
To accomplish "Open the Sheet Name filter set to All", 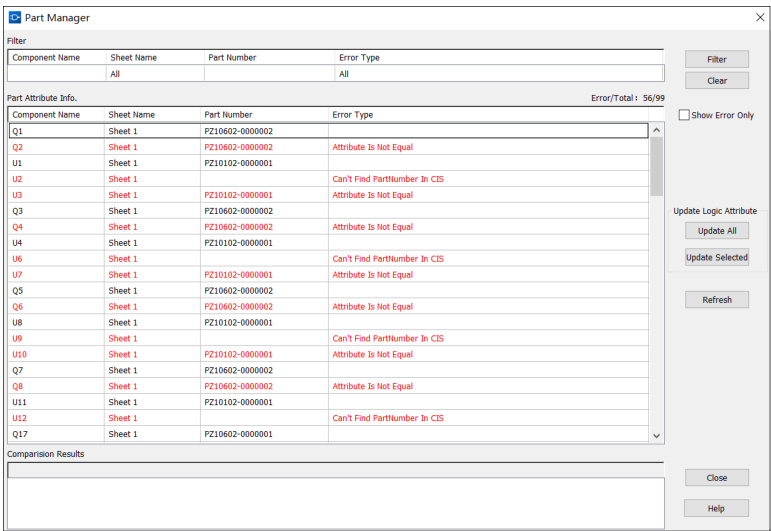I will [x=154, y=74].
